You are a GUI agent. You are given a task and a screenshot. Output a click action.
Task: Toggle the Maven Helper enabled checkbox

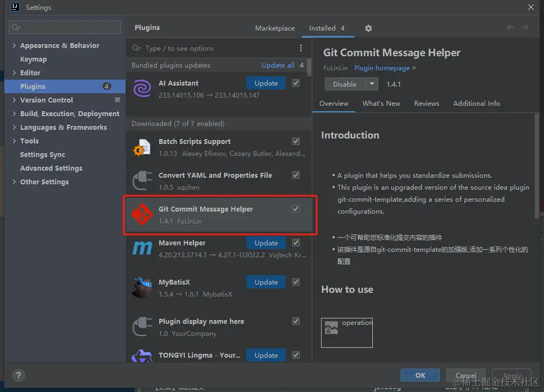pyautogui.click(x=296, y=243)
